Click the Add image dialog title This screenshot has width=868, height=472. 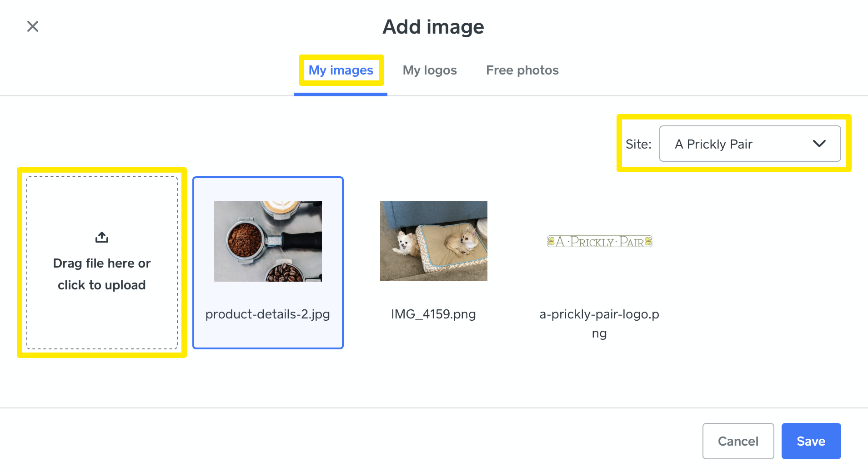(433, 26)
